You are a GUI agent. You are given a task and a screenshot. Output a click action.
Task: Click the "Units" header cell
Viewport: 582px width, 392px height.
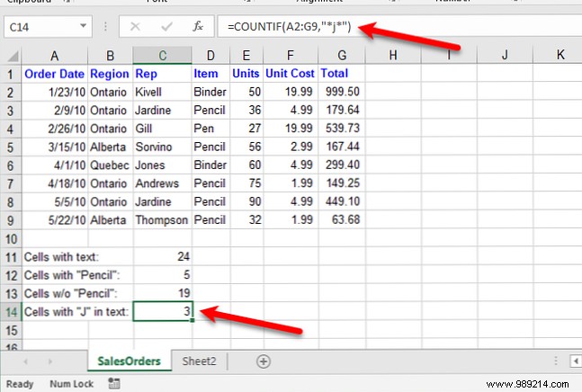coord(246,74)
